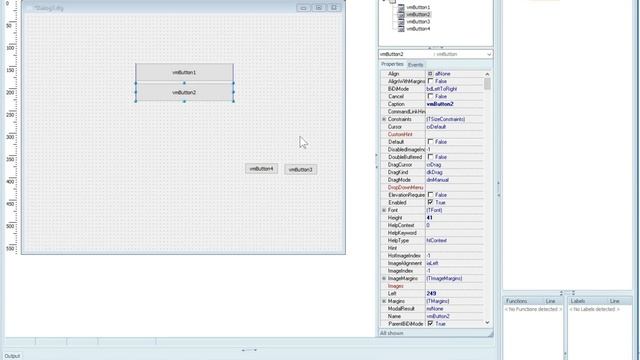The height and width of the screenshot is (360, 640).
Task: Switch to the Properties tab
Action: pos(392,64)
